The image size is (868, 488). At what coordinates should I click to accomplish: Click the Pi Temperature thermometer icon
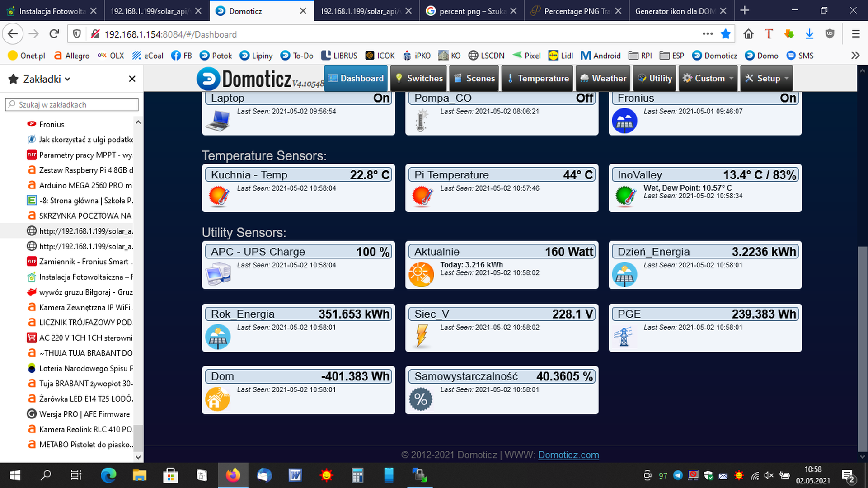422,197
